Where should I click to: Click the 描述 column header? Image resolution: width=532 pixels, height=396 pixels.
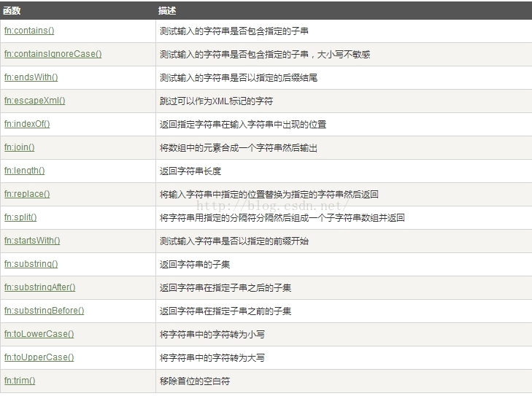[167, 11]
